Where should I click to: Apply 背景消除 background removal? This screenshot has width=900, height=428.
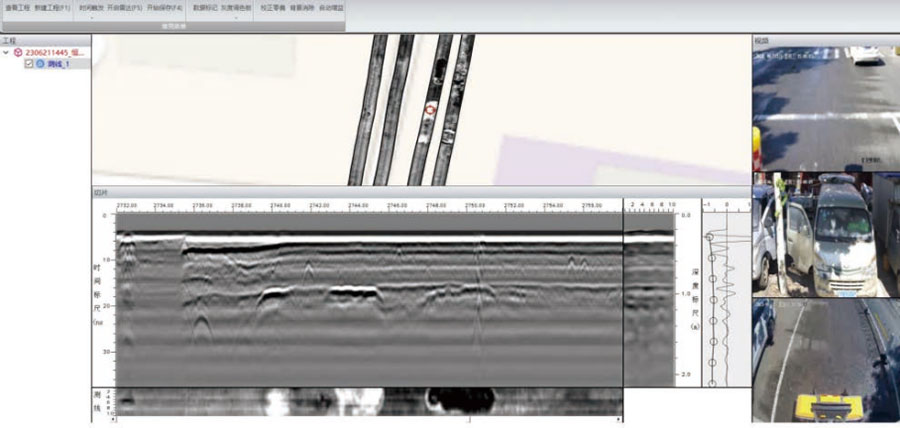point(303,7)
